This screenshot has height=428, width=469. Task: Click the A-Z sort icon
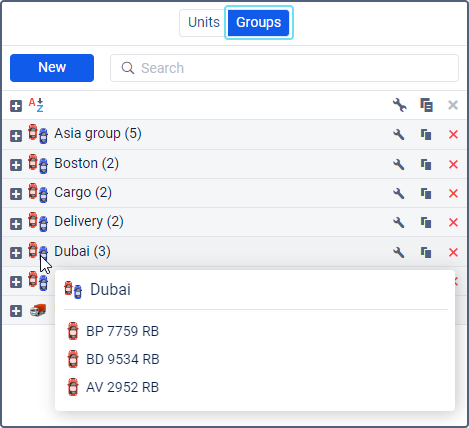tap(36, 105)
